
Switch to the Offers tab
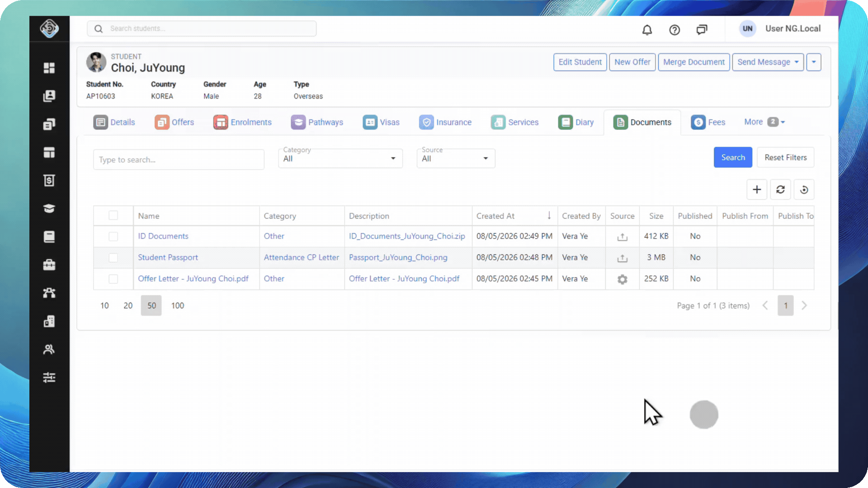click(174, 122)
